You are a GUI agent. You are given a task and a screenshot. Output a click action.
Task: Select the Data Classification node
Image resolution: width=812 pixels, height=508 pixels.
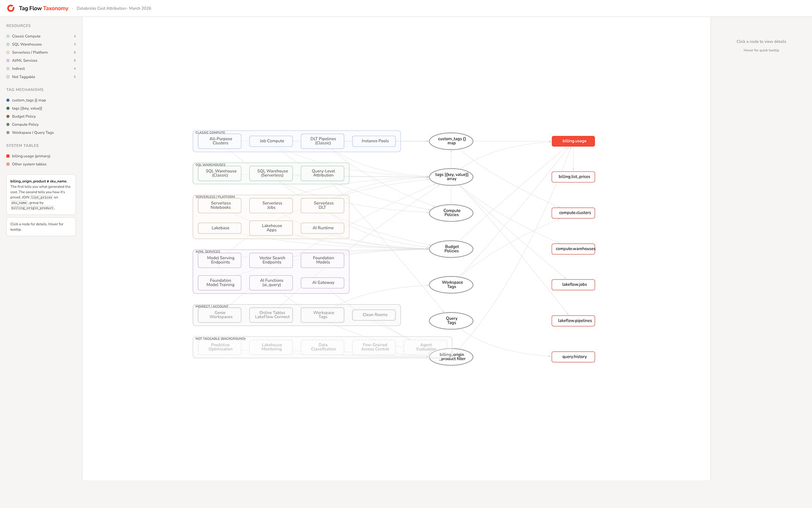(x=322, y=347)
